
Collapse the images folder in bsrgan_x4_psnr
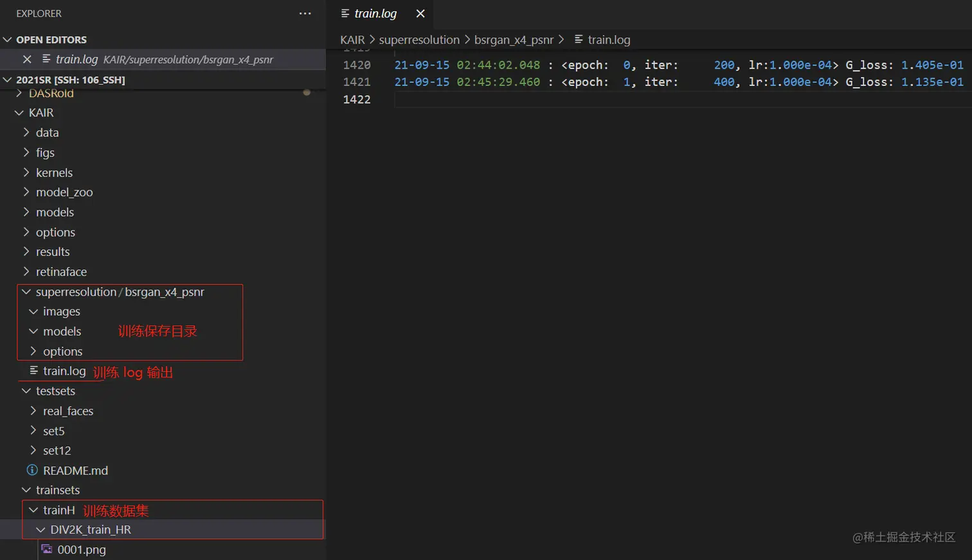33,311
